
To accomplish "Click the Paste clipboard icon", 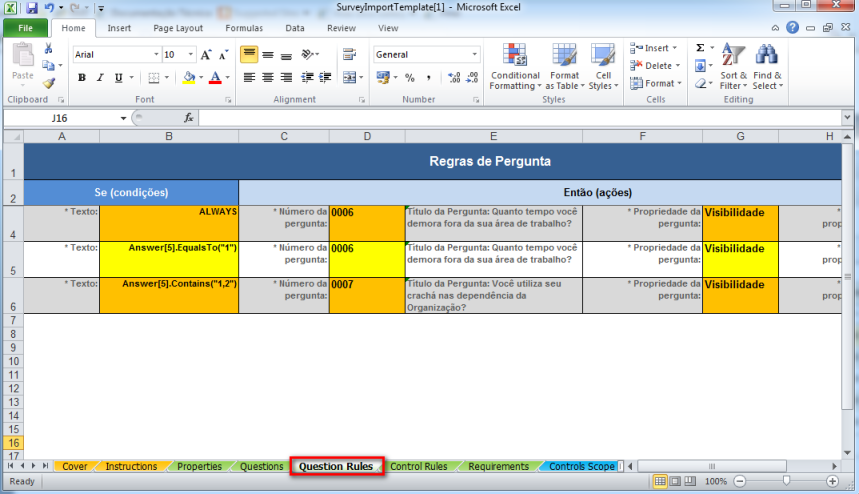I will 23,56.
